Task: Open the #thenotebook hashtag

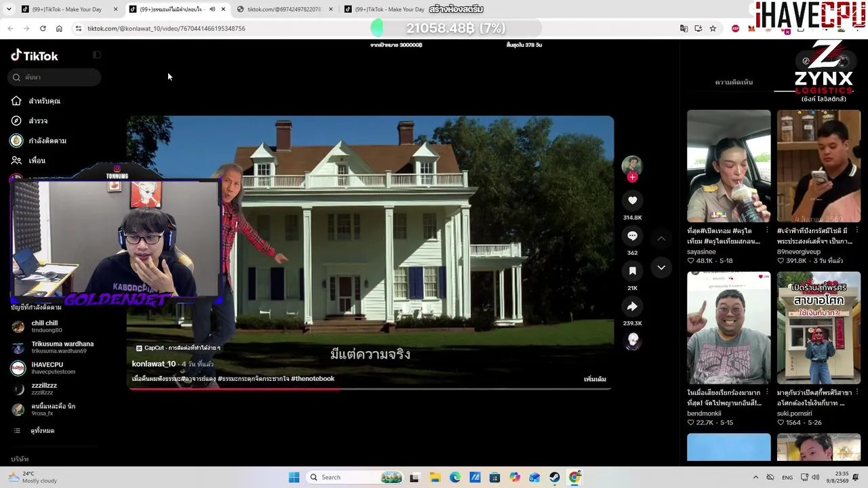Action: [x=313, y=379]
